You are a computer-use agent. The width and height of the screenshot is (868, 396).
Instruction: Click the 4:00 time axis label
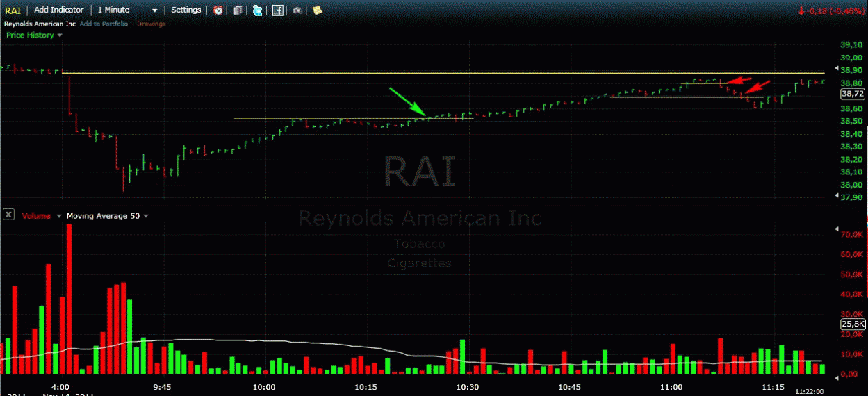(x=61, y=387)
